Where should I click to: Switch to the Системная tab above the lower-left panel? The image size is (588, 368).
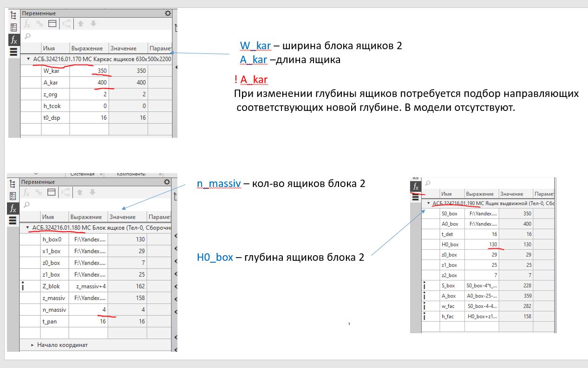coord(82,174)
